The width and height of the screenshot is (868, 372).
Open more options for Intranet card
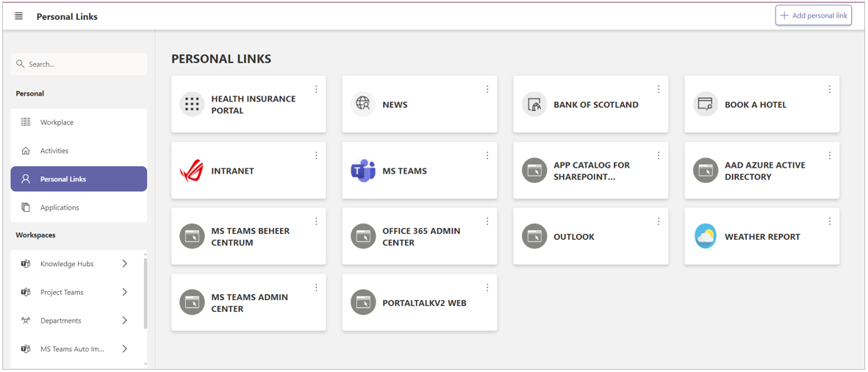pyautogui.click(x=316, y=156)
